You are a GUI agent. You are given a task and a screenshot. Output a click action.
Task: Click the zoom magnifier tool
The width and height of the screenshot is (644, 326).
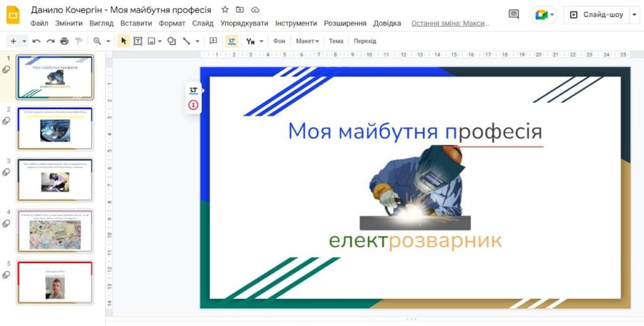[x=97, y=41]
